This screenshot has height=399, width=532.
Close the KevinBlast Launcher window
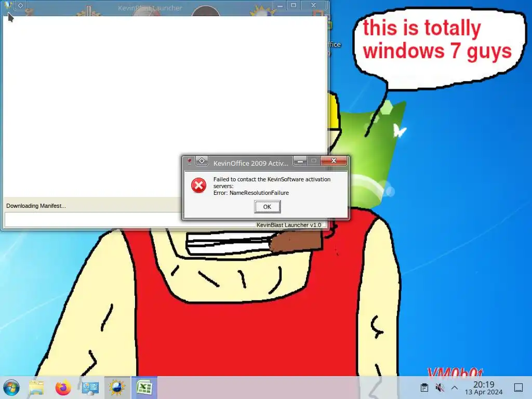314,5
